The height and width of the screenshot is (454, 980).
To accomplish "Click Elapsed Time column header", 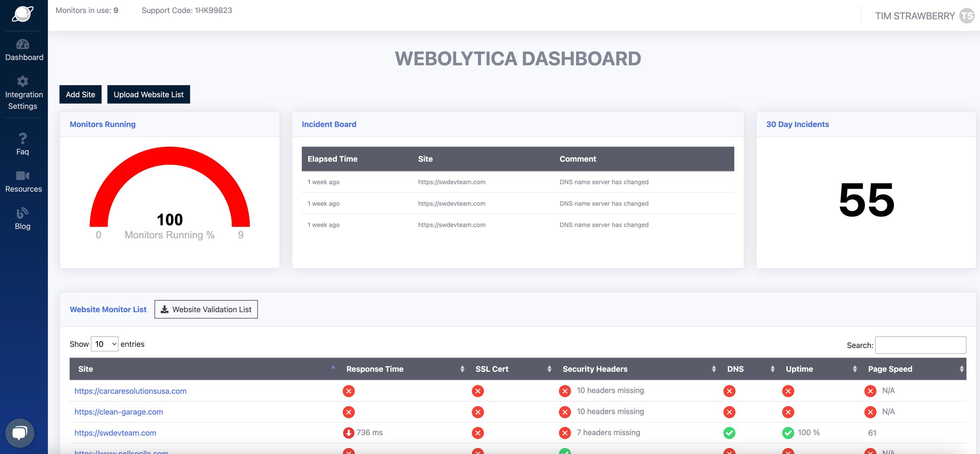I will [x=332, y=159].
